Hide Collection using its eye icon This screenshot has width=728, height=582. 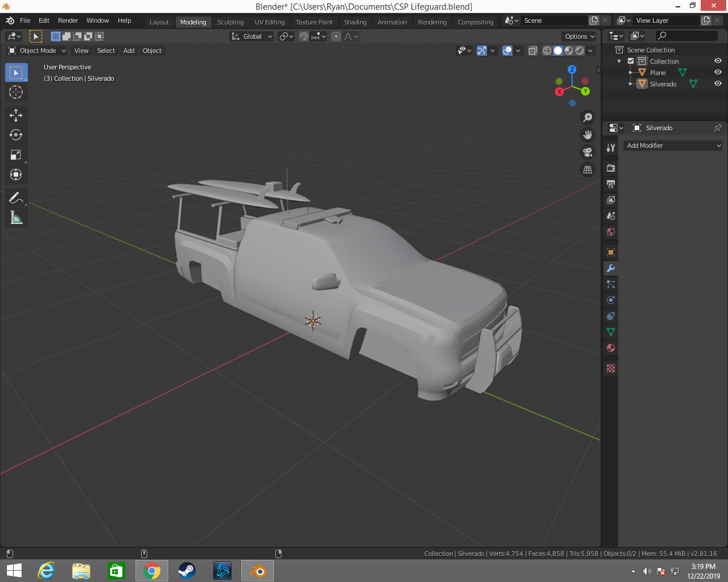[x=718, y=61]
